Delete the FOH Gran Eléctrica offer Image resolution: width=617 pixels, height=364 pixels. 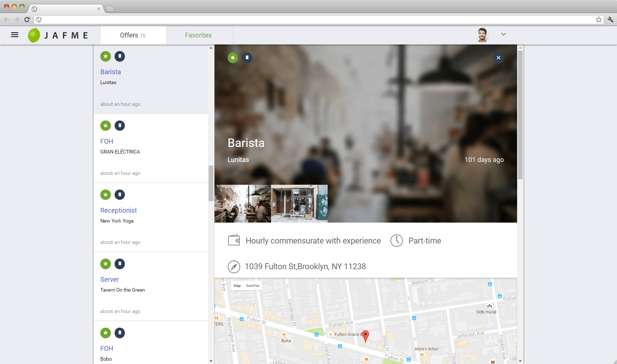click(x=120, y=126)
